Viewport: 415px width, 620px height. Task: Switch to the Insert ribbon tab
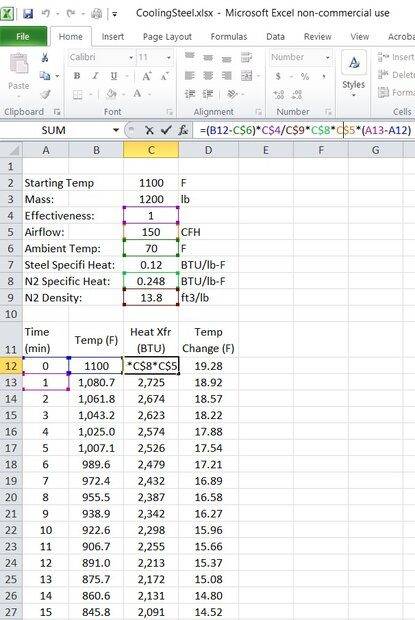pyautogui.click(x=113, y=37)
